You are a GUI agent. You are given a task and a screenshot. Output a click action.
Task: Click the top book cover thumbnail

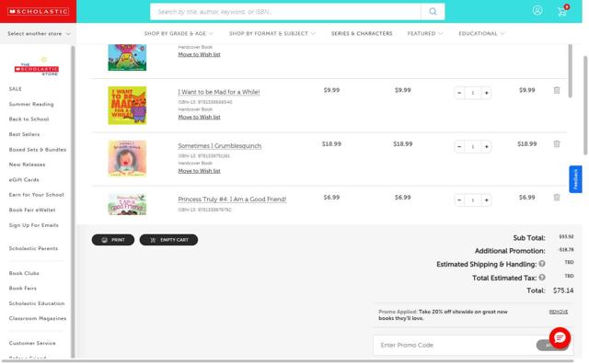click(x=127, y=57)
